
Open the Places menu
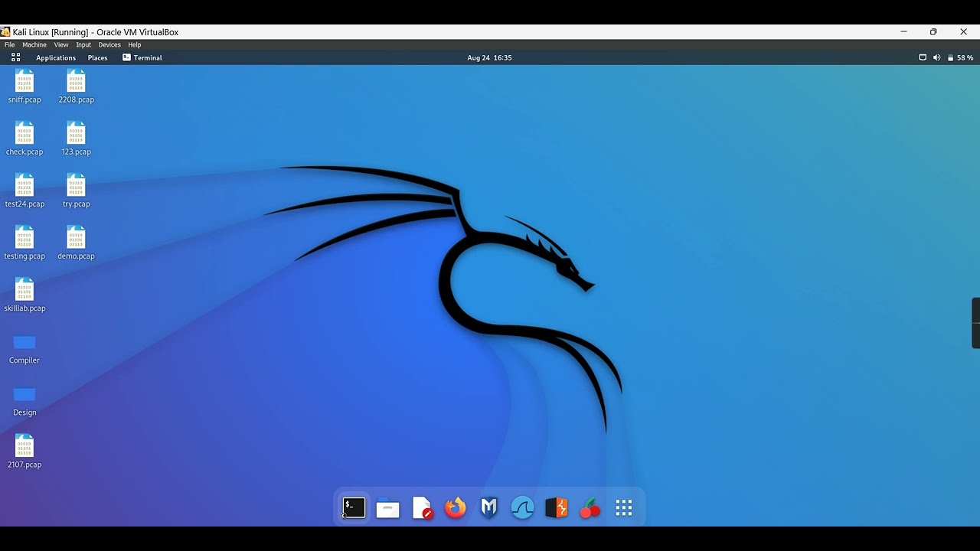(97, 57)
